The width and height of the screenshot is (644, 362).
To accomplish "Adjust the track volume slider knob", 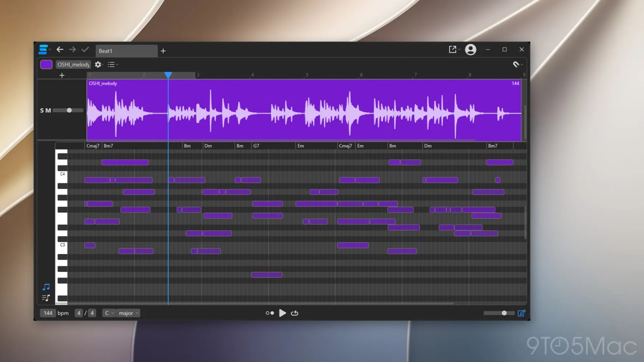I will click(69, 110).
